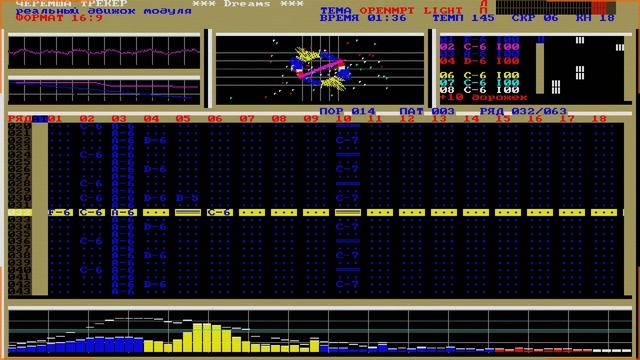Select channel 06 C-6 I00 in channel list
The image size is (640, 360).
coord(480,76)
